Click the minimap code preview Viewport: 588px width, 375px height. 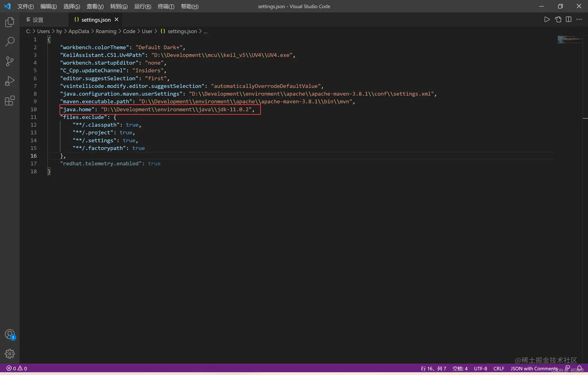[x=569, y=39]
